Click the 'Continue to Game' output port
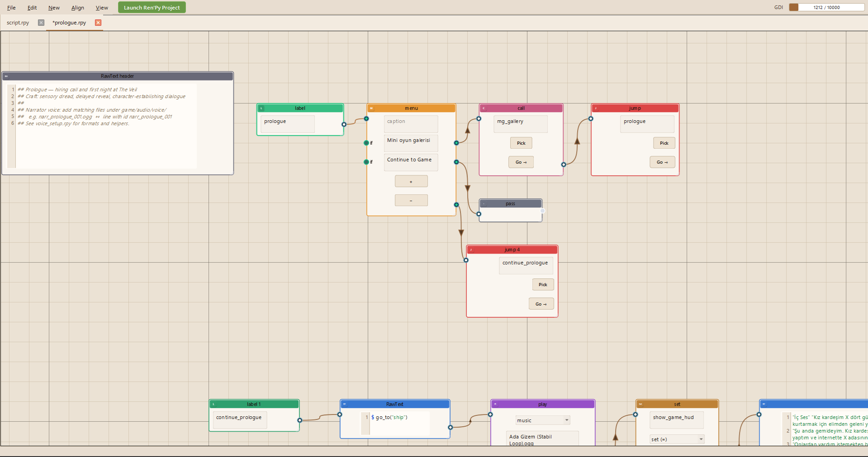868x457 pixels. click(x=456, y=162)
